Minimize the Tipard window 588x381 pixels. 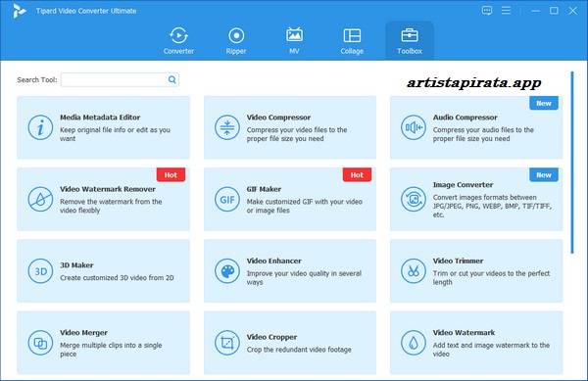pyautogui.click(x=535, y=11)
